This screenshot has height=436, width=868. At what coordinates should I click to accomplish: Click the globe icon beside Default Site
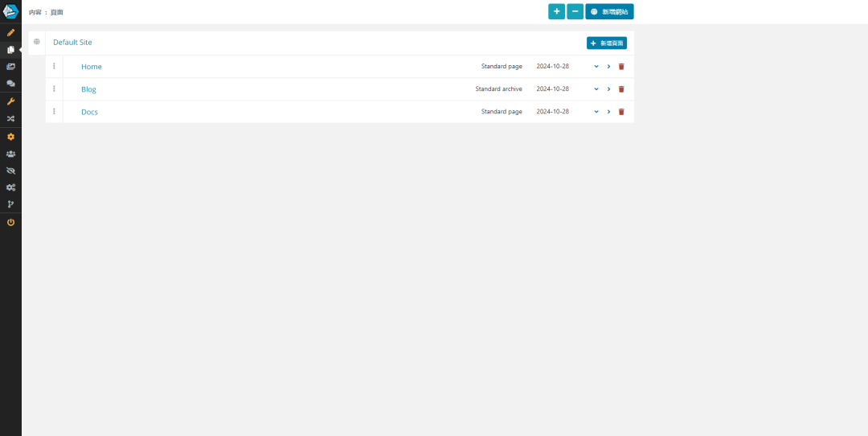coord(37,42)
